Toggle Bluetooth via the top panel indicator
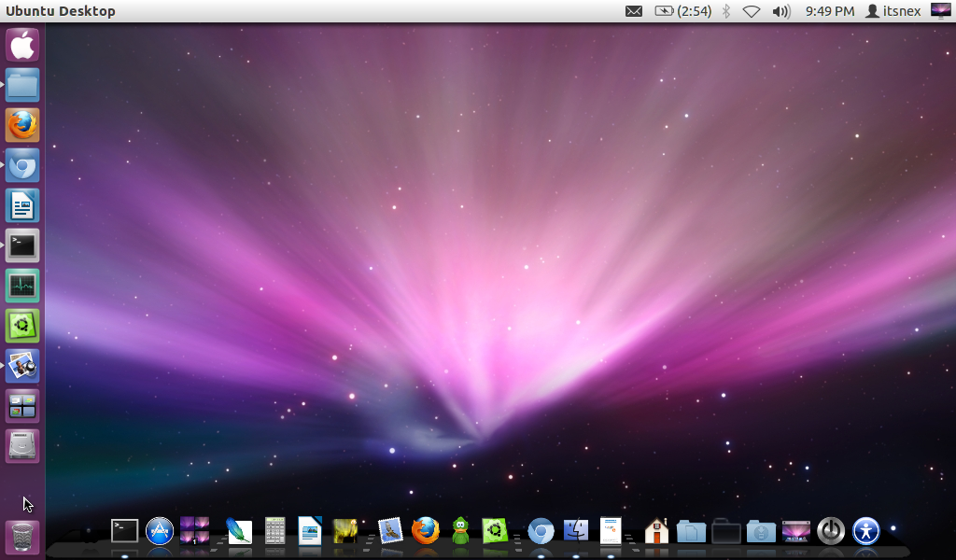 [724, 10]
